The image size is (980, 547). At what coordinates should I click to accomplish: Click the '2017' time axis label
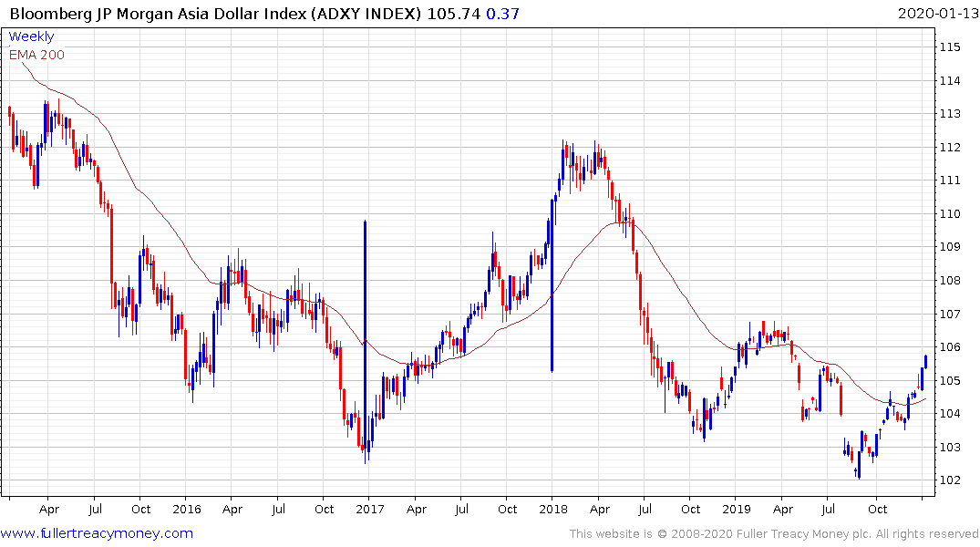(x=369, y=509)
